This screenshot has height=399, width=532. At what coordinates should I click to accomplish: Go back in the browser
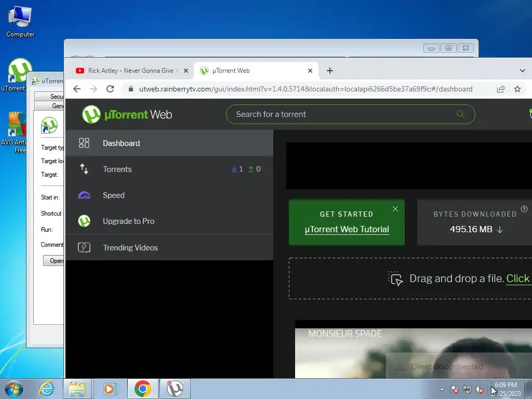click(77, 89)
